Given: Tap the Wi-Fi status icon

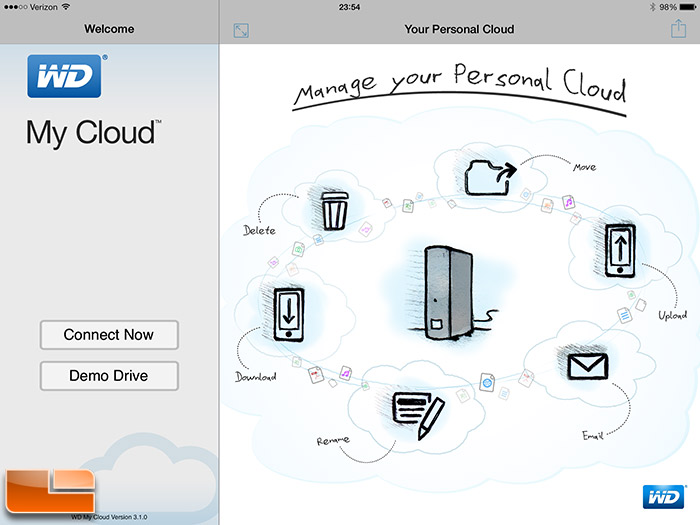Looking at the screenshot, I should coord(66,7).
